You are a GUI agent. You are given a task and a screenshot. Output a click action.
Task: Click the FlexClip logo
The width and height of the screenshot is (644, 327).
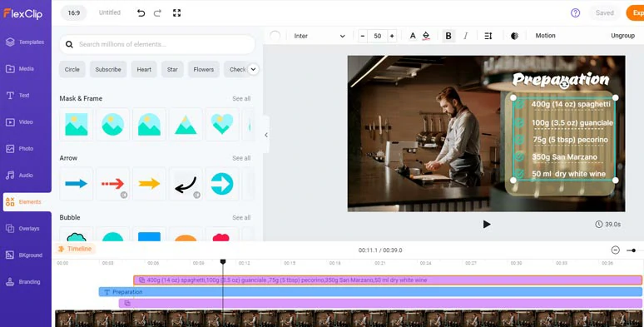(x=23, y=13)
